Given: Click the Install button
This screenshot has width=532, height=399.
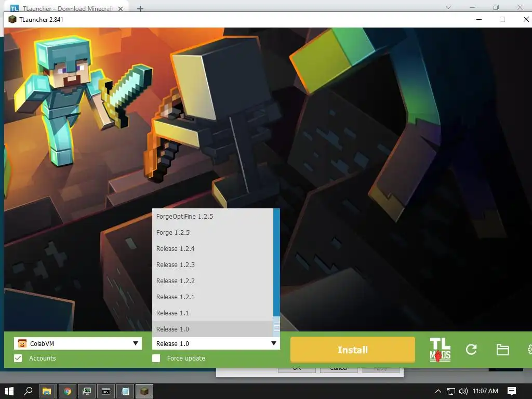Looking at the screenshot, I should coord(353,350).
